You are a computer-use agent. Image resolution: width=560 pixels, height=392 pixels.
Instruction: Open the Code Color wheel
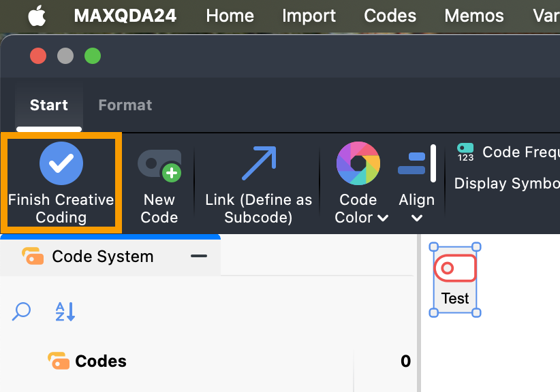tap(358, 163)
